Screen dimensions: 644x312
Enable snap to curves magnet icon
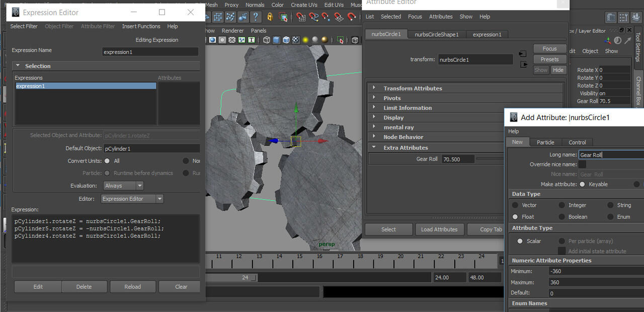point(314,17)
